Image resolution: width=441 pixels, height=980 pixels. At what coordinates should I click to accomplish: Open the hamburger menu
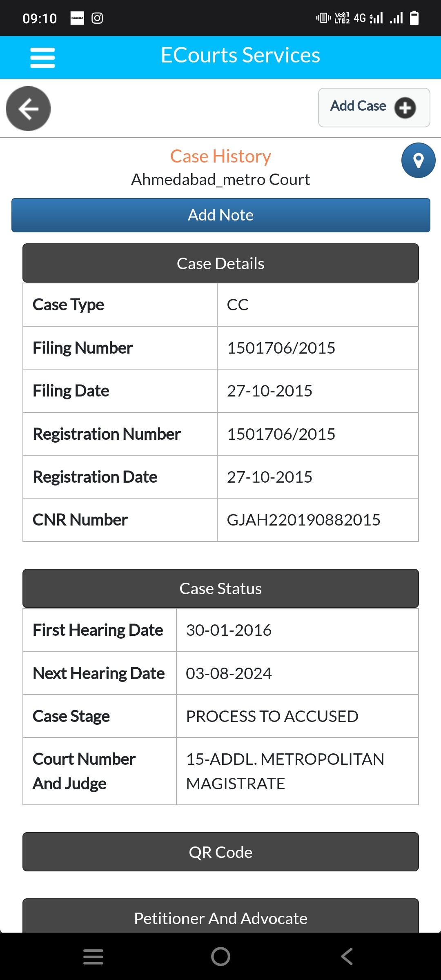click(x=42, y=58)
